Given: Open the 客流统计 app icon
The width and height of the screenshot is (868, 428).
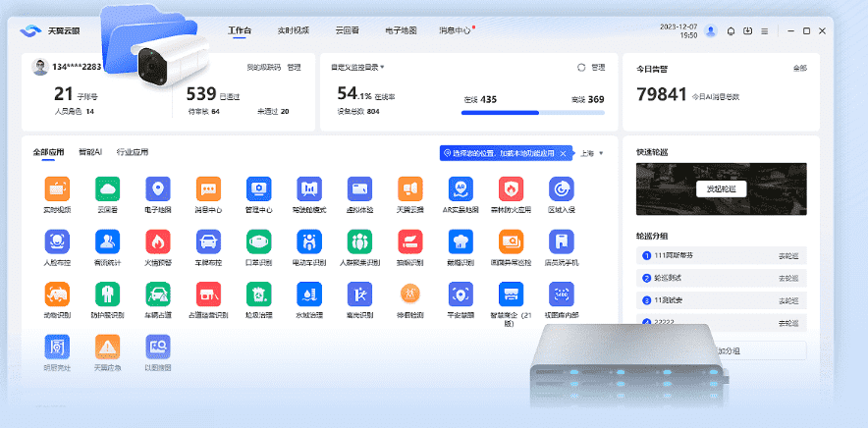Looking at the screenshot, I should pyautogui.click(x=107, y=241).
